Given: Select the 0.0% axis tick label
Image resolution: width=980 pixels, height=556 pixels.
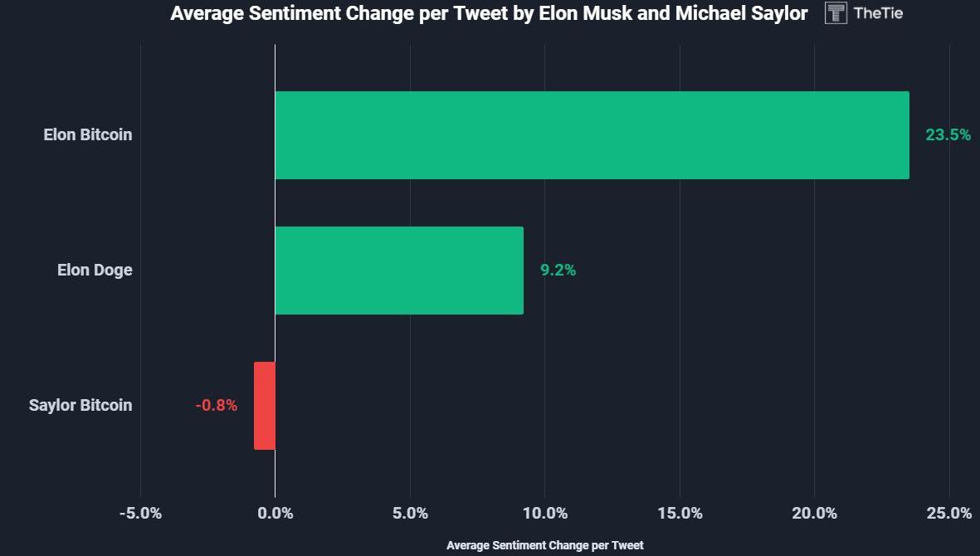Looking at the screenshot, I should pyautogui.click(x=275, y=513).
